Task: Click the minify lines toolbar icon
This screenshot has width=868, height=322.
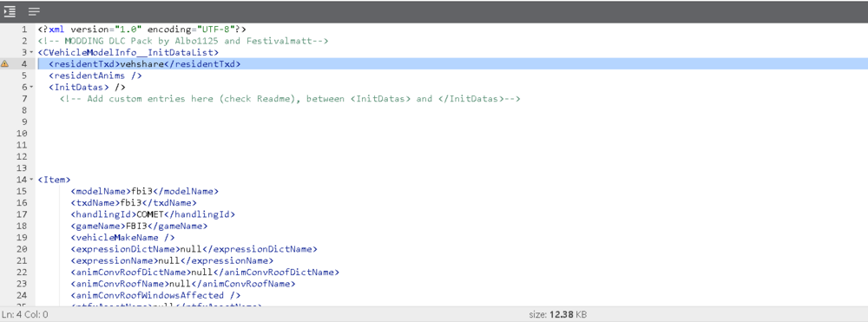Action: coord(34,11)
